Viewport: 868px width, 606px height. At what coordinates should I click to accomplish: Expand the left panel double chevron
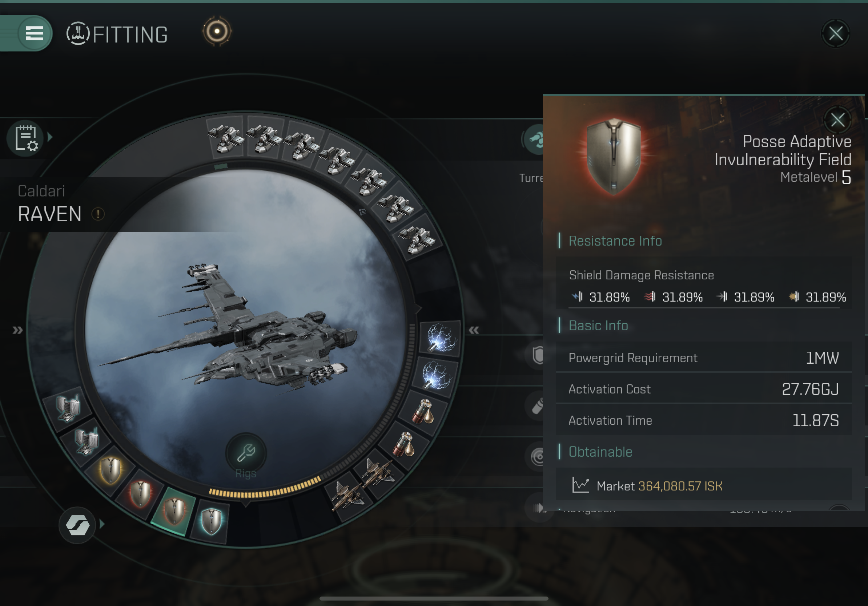(x=17, y=330)
